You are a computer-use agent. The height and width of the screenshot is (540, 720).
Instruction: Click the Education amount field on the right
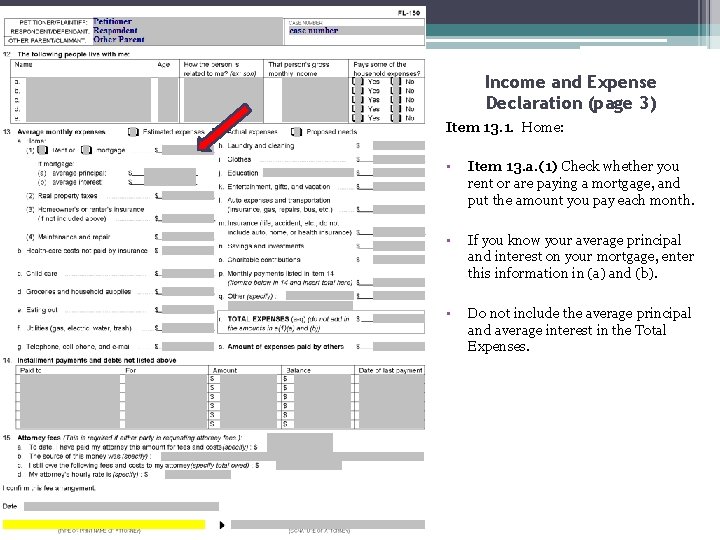coord(399,173)
